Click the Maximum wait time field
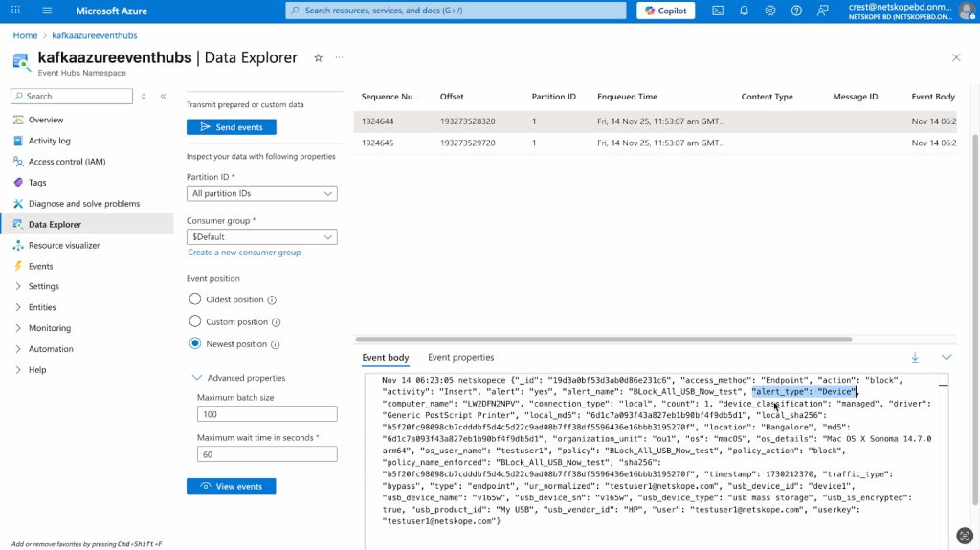 [267, 454]
